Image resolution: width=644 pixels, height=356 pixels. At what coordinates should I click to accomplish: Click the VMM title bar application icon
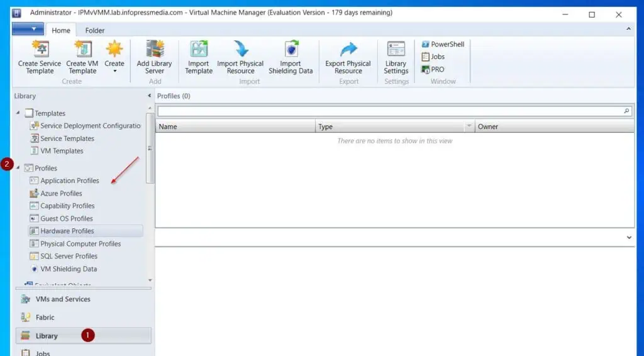[16, 13]
